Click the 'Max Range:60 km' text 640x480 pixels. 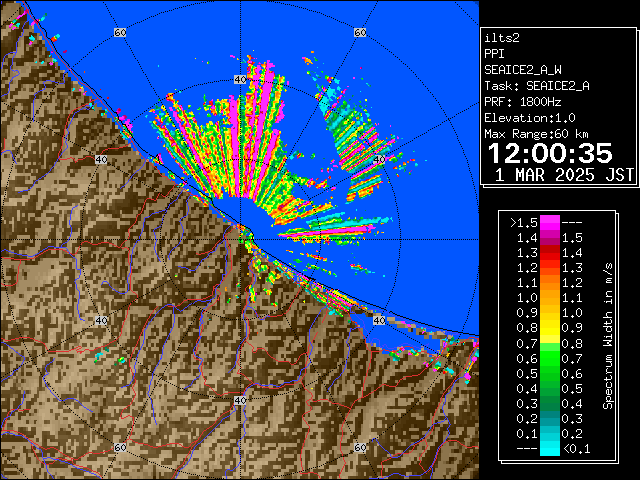point(536,134)
